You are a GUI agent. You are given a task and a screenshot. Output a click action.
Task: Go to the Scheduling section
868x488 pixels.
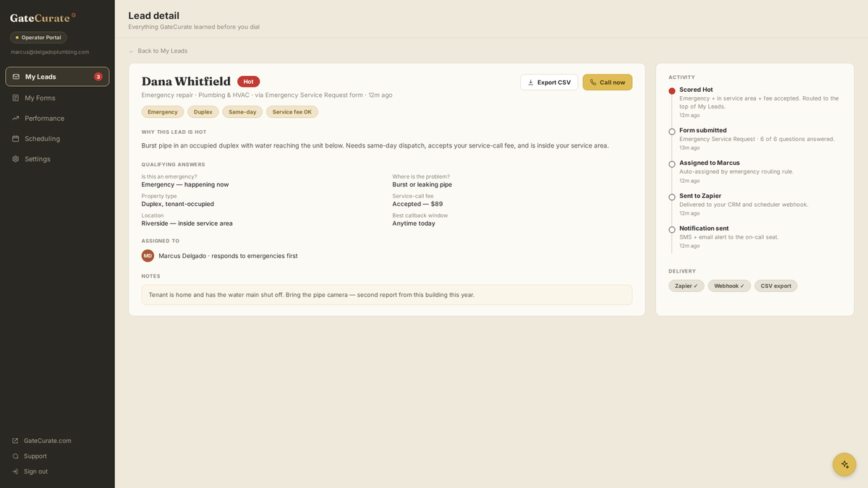[57, 138]
